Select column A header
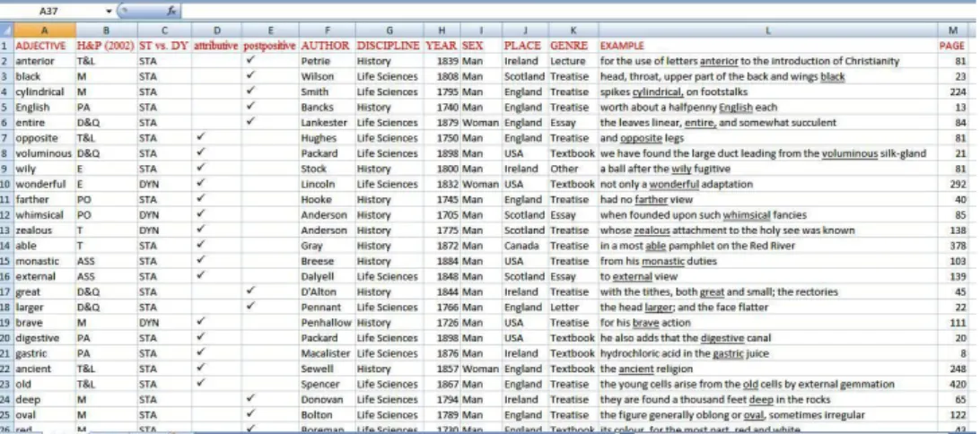 (x=44, y=30)
